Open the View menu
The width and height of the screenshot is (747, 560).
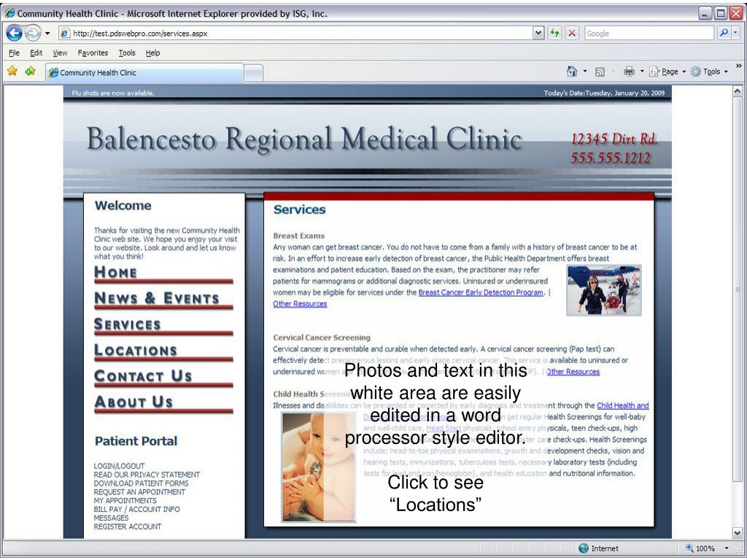point(60,52)
